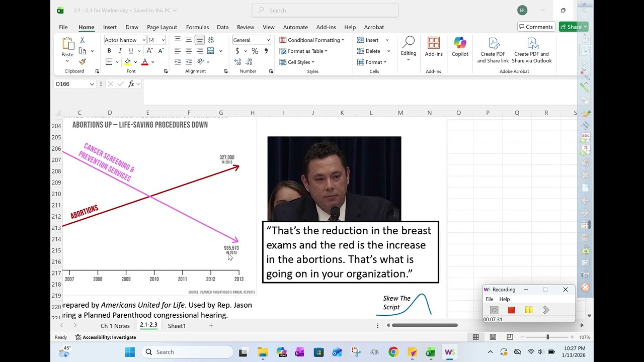This screenshot has width=644, height=362.
Task: Stop recording with the red square button
Action: (511, 310)
